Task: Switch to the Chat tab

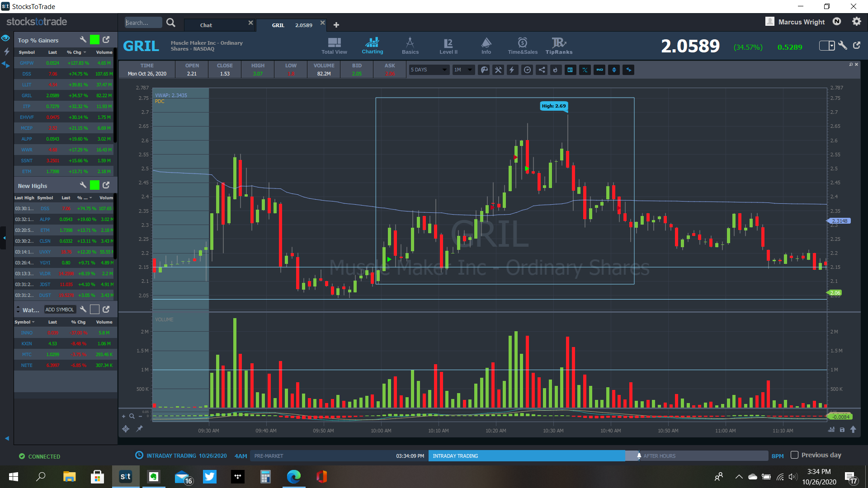Action: [x=206, y=25]
